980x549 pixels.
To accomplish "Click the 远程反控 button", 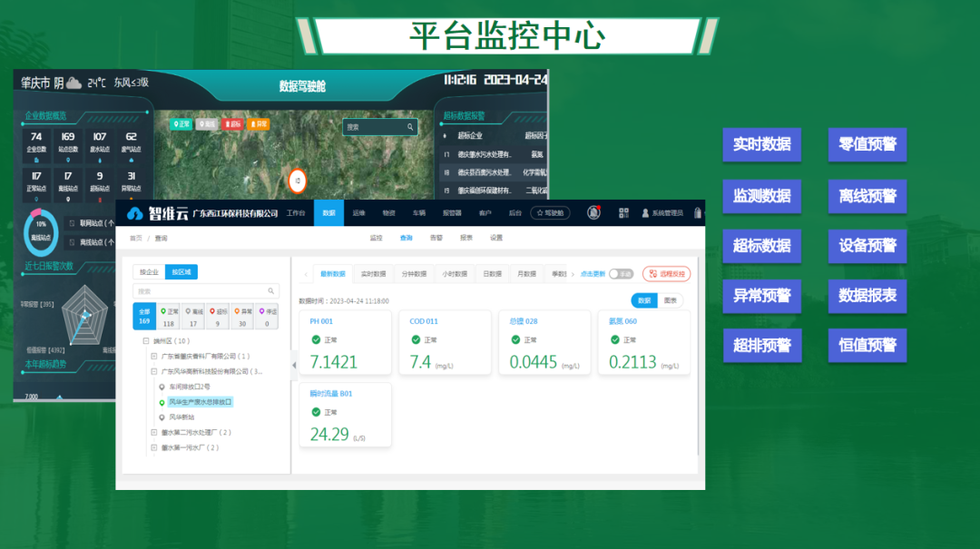I will [x=666, y=273].
